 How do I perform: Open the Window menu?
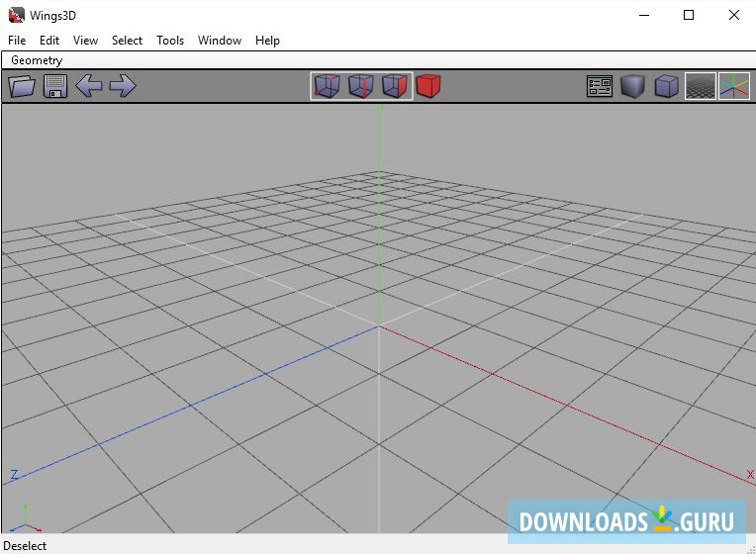point(220,41)
